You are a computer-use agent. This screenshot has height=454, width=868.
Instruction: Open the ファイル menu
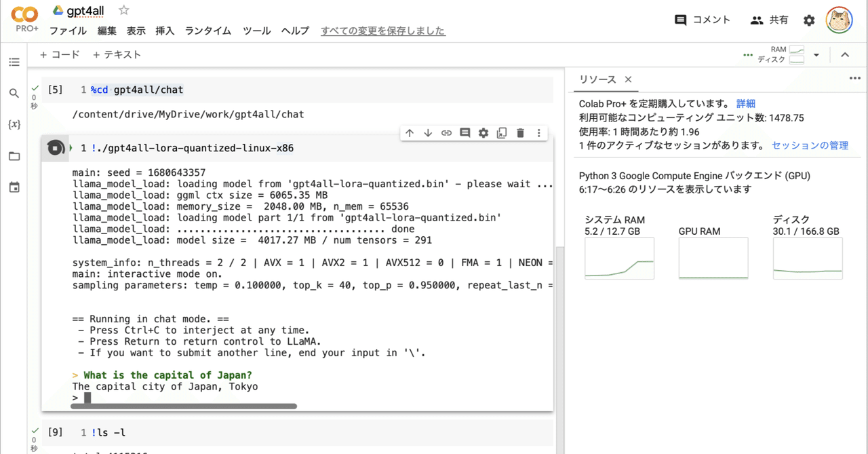pyautogui.click(x=68, y=31)
